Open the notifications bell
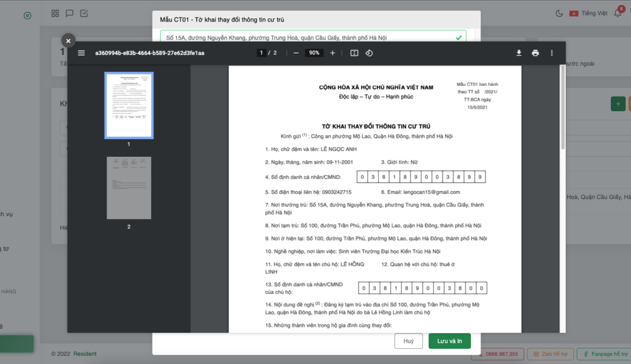Image resolution: width=631 pixels, height=364 pixels. (618, 13)
